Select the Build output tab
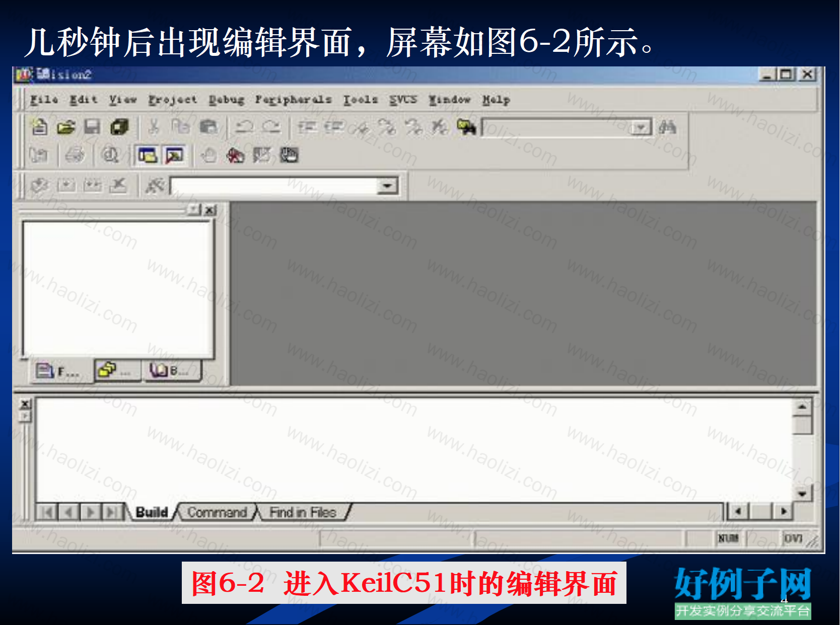The height and width of the screenshot is (625, 840). pos(152,512)
